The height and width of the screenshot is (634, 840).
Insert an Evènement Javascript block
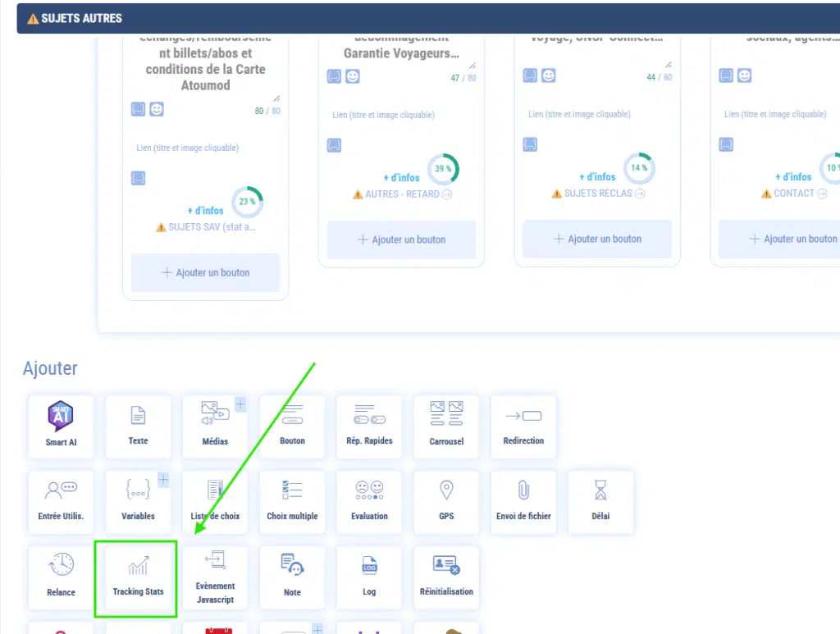215,577
